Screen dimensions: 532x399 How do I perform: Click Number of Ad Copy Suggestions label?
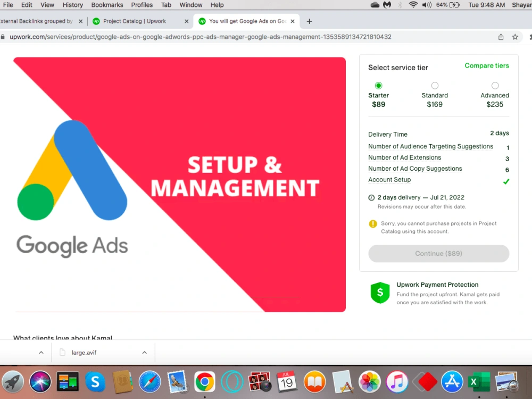click(415, 169)
